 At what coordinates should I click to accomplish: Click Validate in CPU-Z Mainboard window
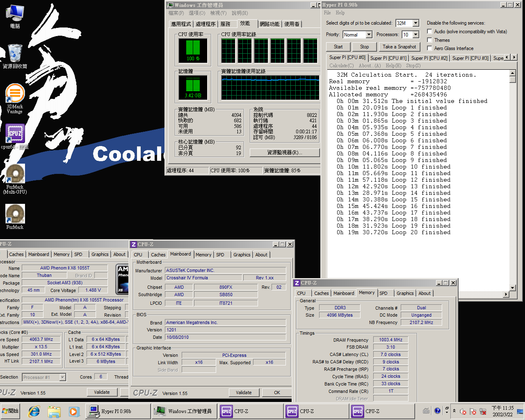pos(244,393)
